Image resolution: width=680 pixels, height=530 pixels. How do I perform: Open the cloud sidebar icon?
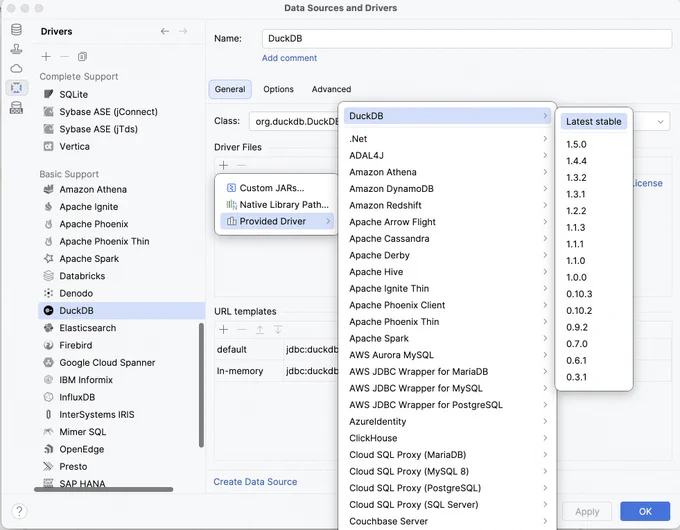[16, 69]
